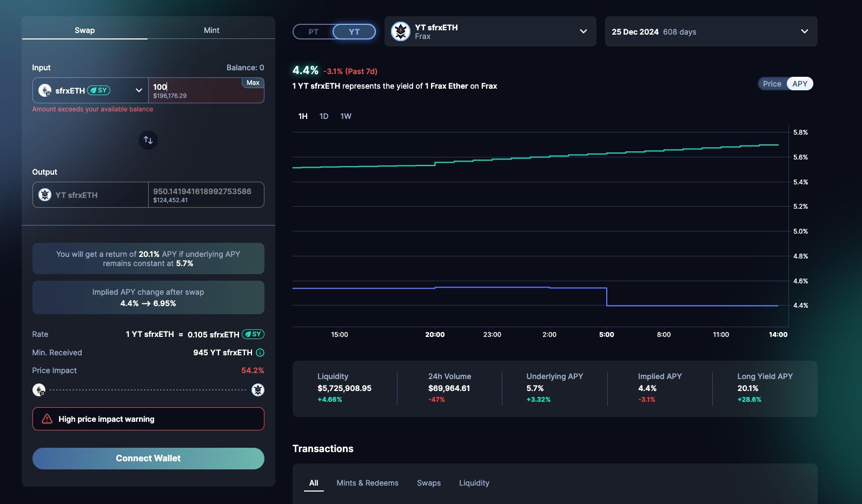Select the APY chart toggle

pyautogui.click(x=800, y=84)
